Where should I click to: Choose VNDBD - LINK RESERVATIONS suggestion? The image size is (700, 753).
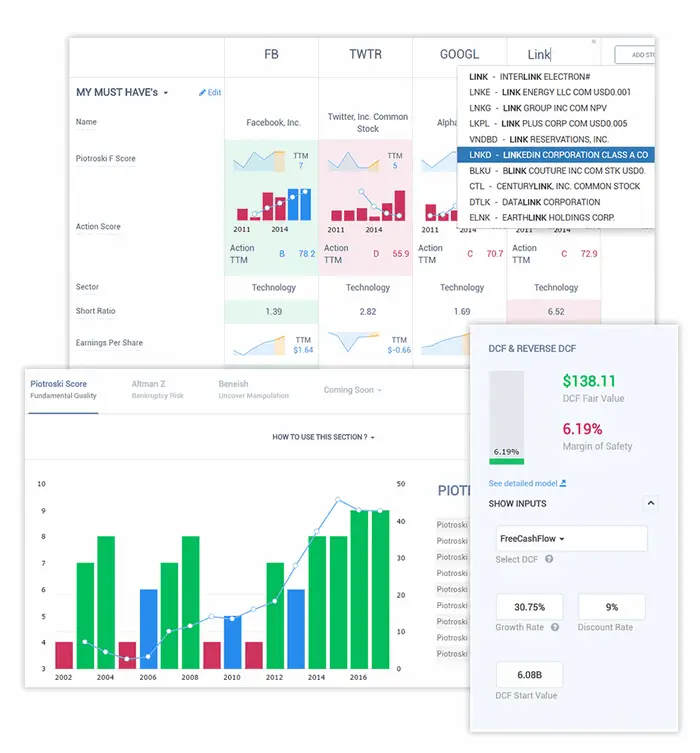(555, 139)
